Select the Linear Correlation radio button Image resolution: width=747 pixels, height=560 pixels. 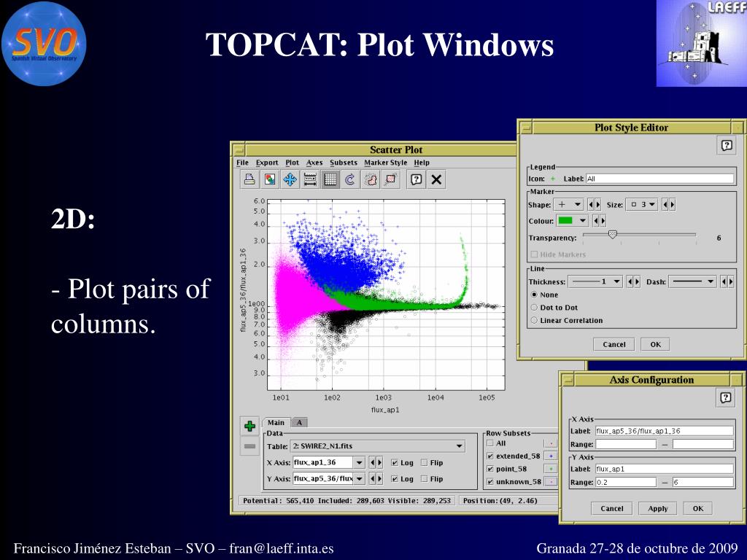coord(535,320)
